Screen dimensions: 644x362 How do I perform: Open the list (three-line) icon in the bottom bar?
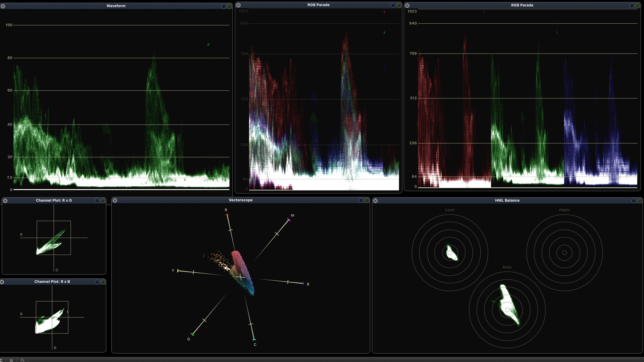(11, 360)
